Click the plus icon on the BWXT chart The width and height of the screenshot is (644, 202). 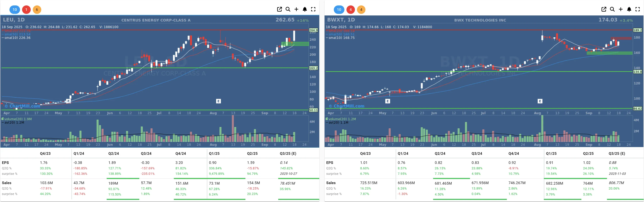(x=621, y=9)
